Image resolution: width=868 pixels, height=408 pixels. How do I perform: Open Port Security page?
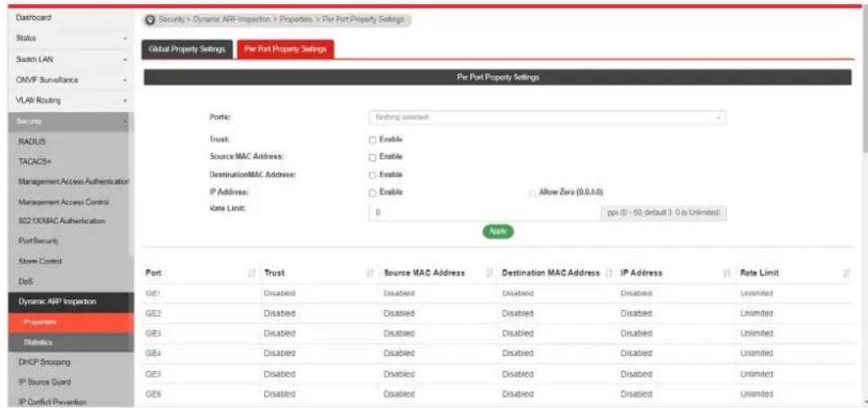[38, 241]
